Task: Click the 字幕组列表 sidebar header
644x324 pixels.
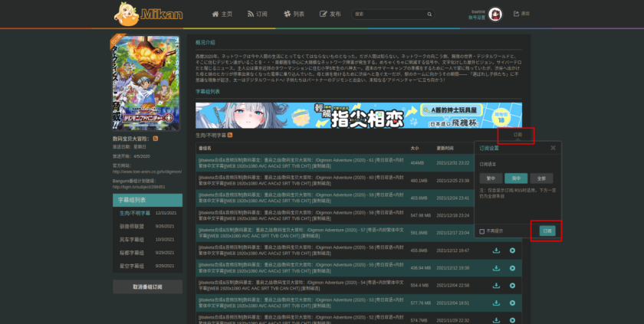Action: (147, 200)
